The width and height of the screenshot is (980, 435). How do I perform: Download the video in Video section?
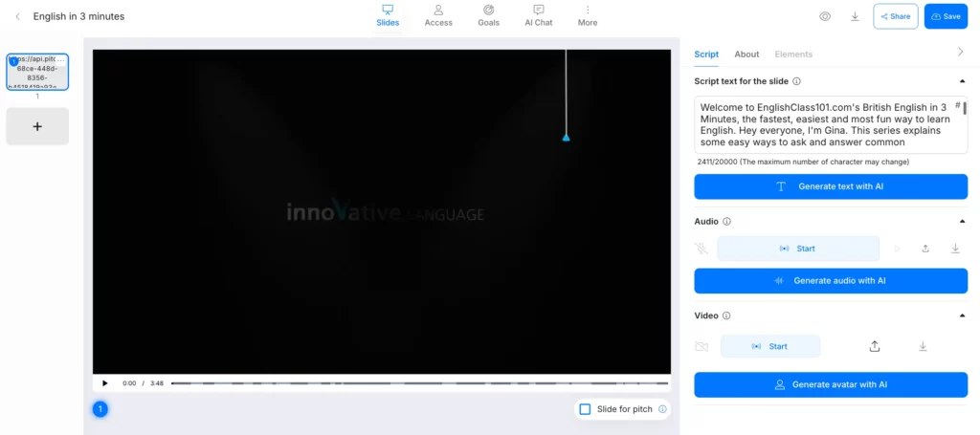coord(923,346)
